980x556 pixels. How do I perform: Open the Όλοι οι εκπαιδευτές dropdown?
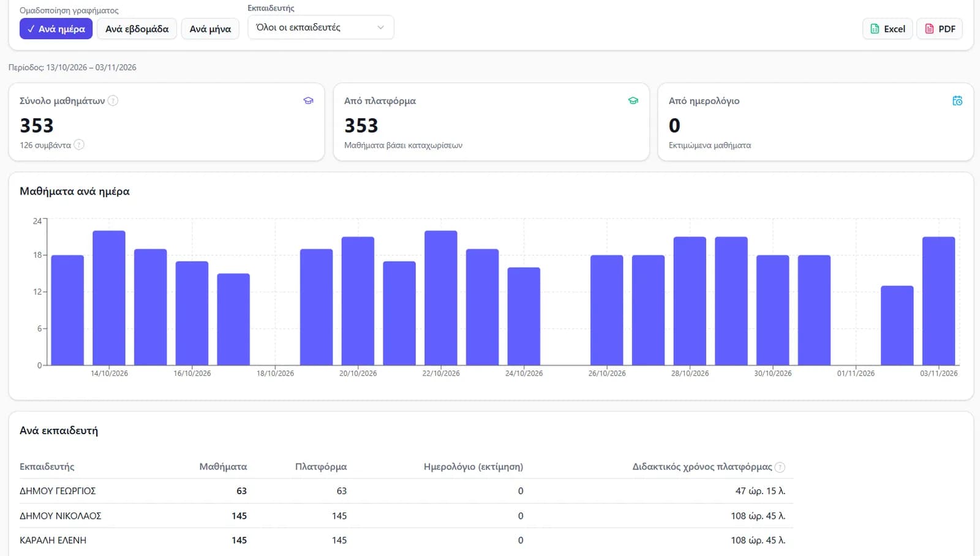pyautogui.click(x=320, y=28)
